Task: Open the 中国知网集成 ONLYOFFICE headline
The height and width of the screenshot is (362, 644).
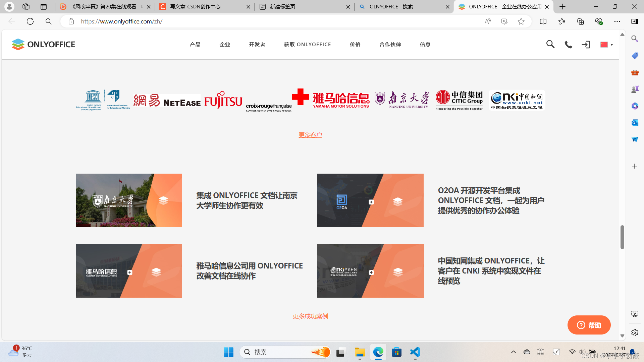Action: [491, 271]
